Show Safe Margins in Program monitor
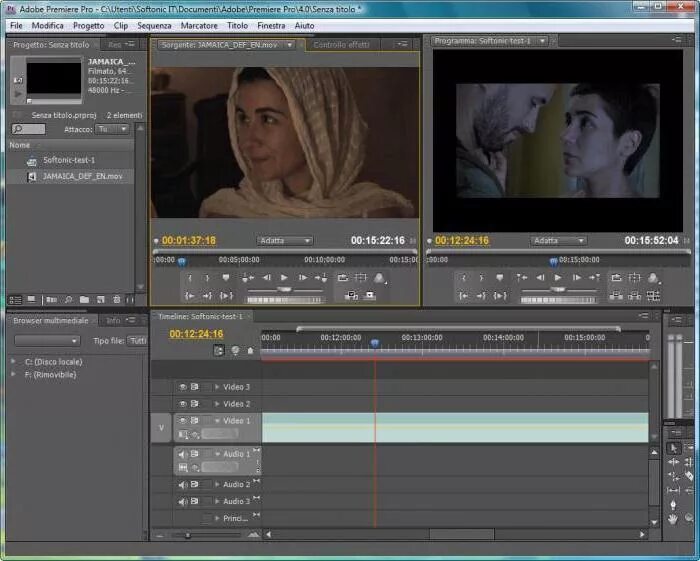This screenshot has height=561, width=700. click(634, 278)
